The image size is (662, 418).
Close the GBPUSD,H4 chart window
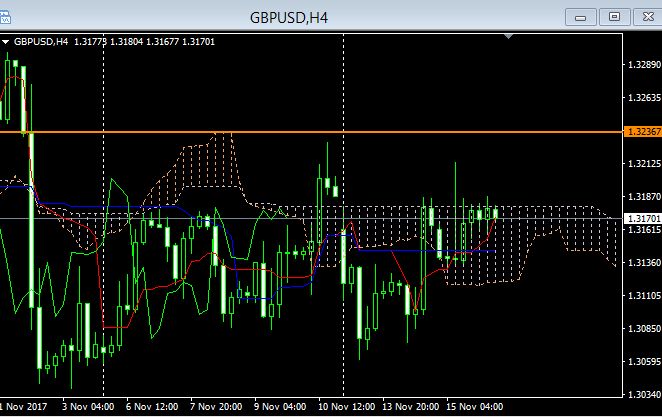[x=648, y=17]
